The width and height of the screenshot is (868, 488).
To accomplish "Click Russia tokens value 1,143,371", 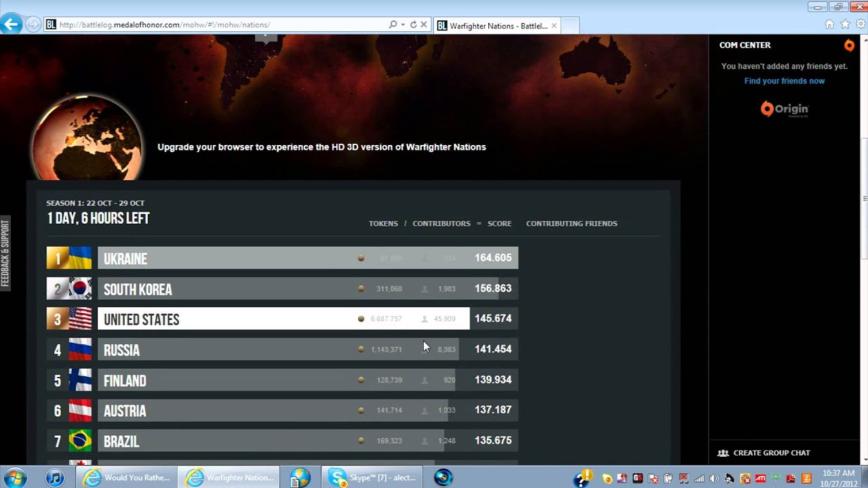I will [x=387, y=350].
